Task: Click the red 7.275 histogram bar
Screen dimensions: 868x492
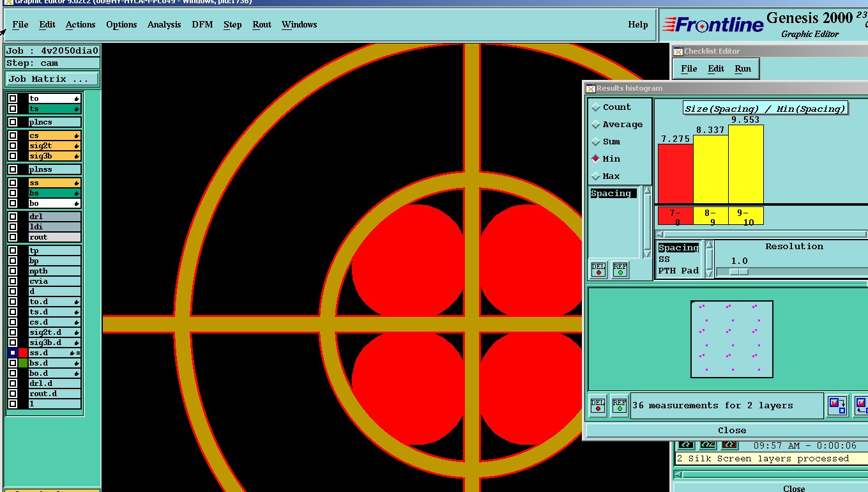Action: (675, 174)
